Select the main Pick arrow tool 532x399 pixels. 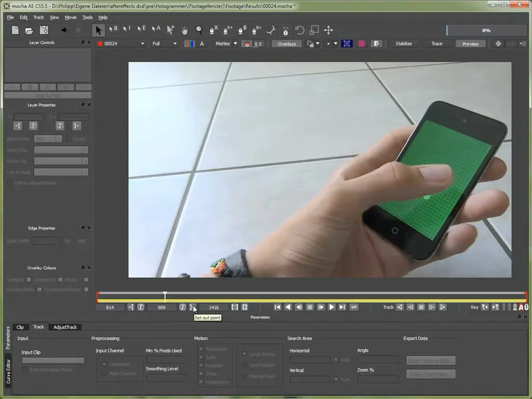(x=98, y=30)
